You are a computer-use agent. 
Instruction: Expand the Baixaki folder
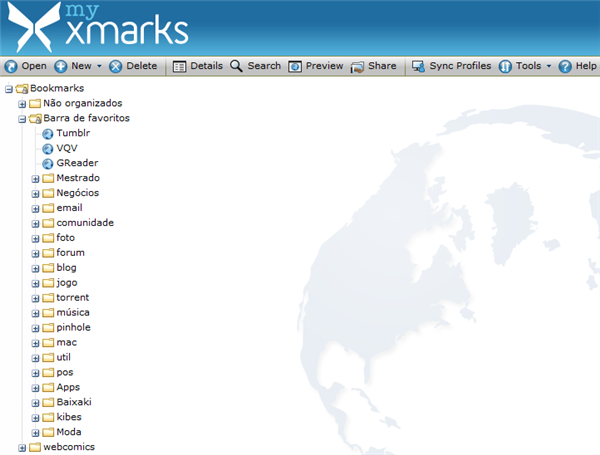coord(36,403)
